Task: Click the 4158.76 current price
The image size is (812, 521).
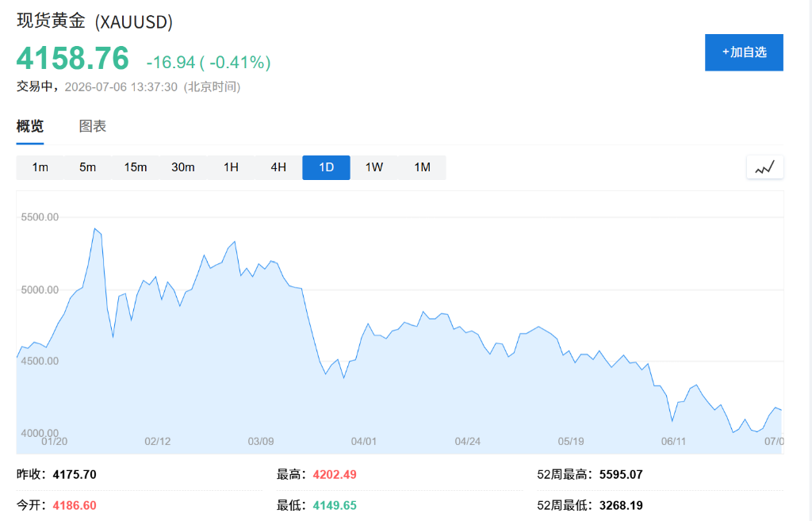Action: 72,58
